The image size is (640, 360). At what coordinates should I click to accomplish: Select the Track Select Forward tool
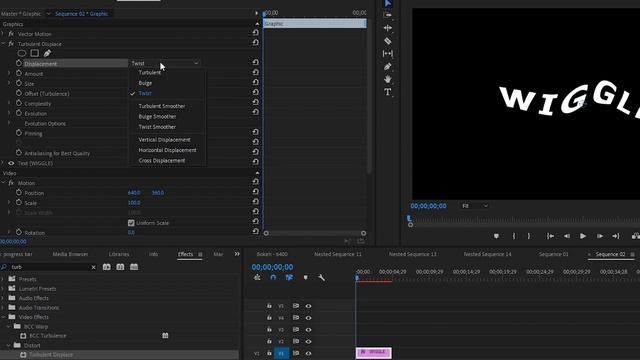point(388,15)
